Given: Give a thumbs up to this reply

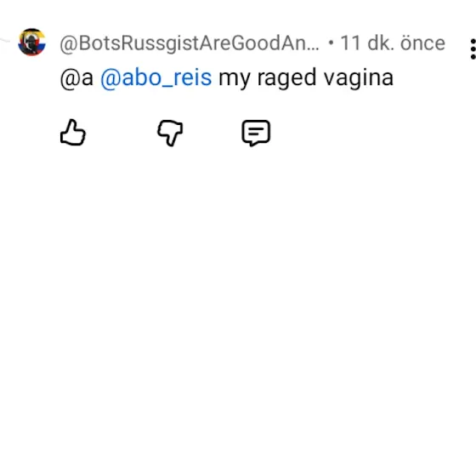Looking at the screenshot, I should point(73,133).
